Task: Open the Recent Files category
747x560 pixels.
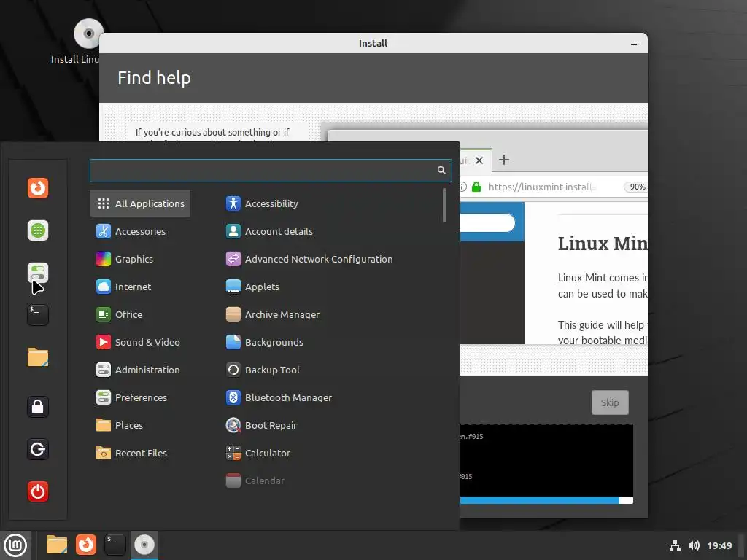Action: [x=140, y=453]
